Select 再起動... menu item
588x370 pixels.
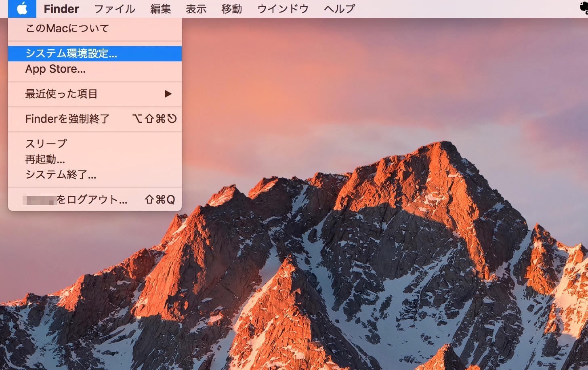point(95,159)
